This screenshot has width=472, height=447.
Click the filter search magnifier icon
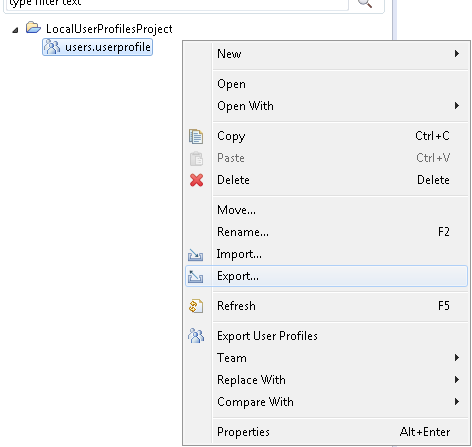pyautogui.click(x=365, y=4)
